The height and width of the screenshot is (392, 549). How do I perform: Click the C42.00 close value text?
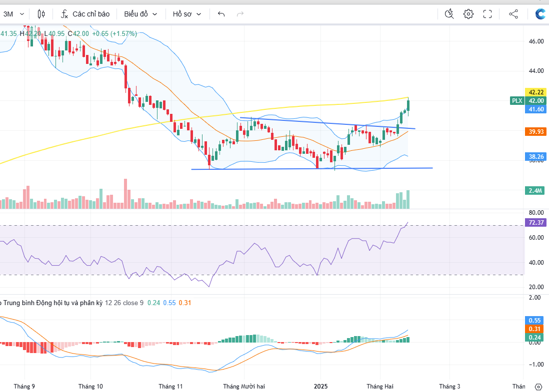click(x=78, y=33)
